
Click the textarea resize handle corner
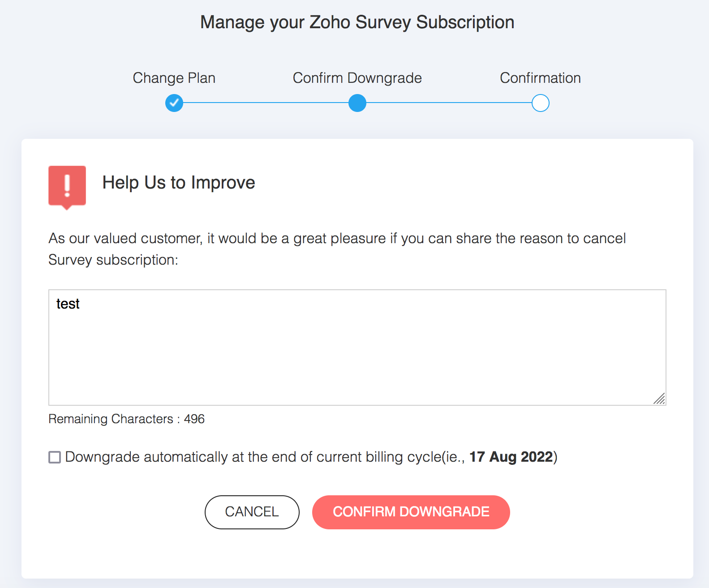659,399
